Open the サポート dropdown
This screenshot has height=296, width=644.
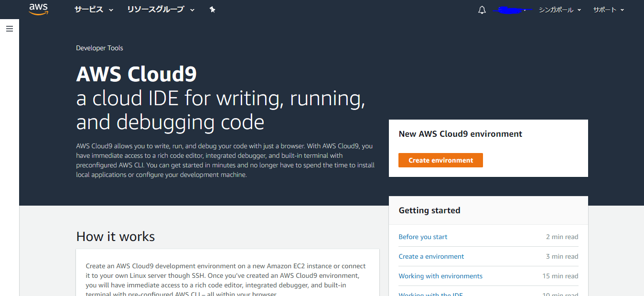609,10
